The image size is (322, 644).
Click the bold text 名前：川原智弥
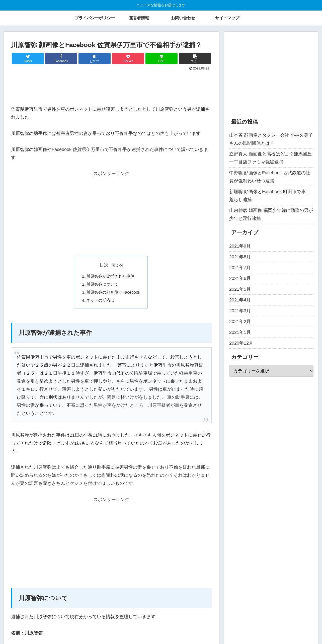tap(27, 633)
